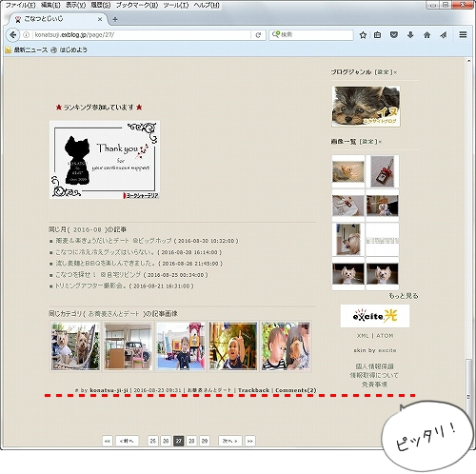Open the ATOM feed link
Screen dimensions: 476x474
click(x=385, y=336)
